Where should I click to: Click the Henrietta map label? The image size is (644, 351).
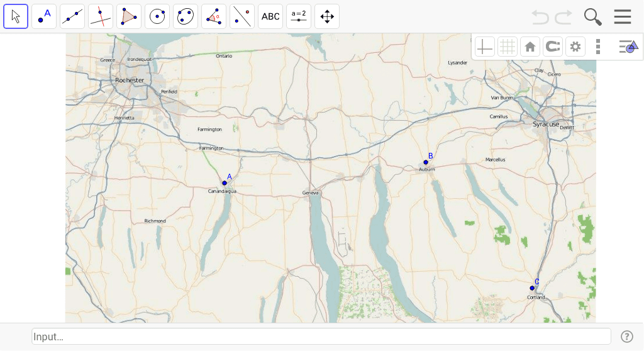coord(124,118)
